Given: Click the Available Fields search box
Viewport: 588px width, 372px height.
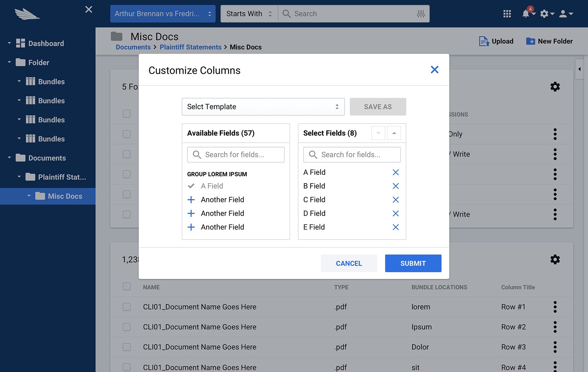Looking at the screenshot, I should [236, 155].
